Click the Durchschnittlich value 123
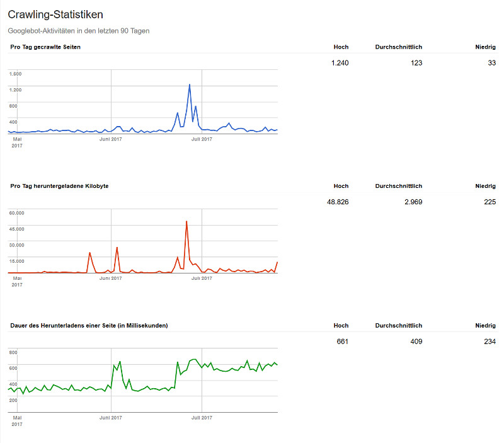 tap(417, 63)
